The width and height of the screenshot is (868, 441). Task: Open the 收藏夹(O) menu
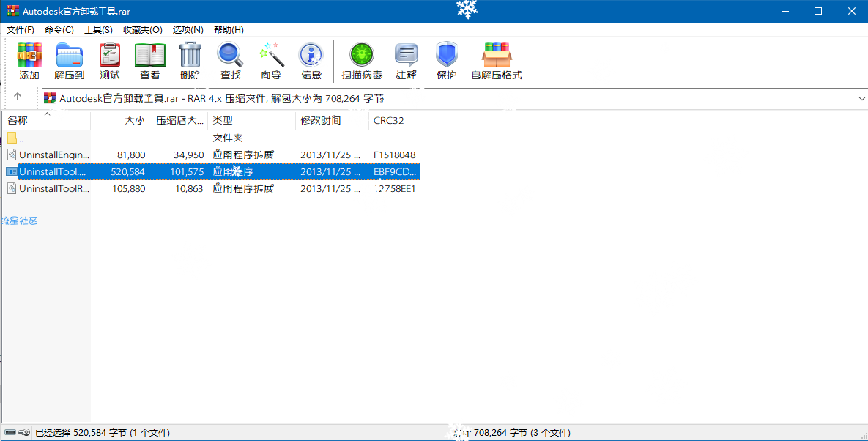[142, 30]
